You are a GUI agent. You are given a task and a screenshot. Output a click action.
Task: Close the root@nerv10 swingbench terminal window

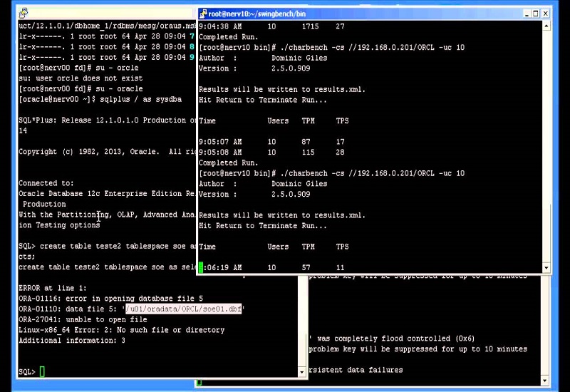point(545,13)
